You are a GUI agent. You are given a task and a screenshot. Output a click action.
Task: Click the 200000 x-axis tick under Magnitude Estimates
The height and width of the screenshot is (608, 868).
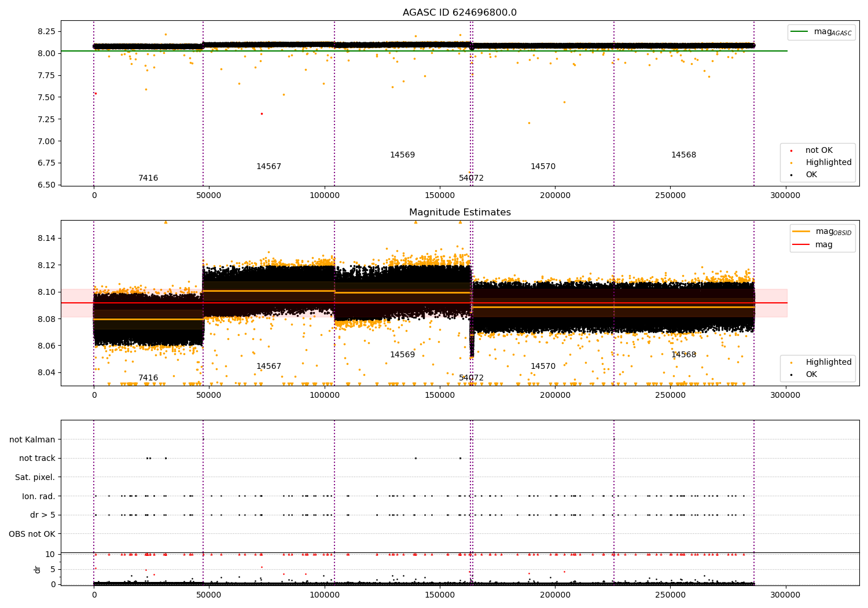(x=555, y=395)
